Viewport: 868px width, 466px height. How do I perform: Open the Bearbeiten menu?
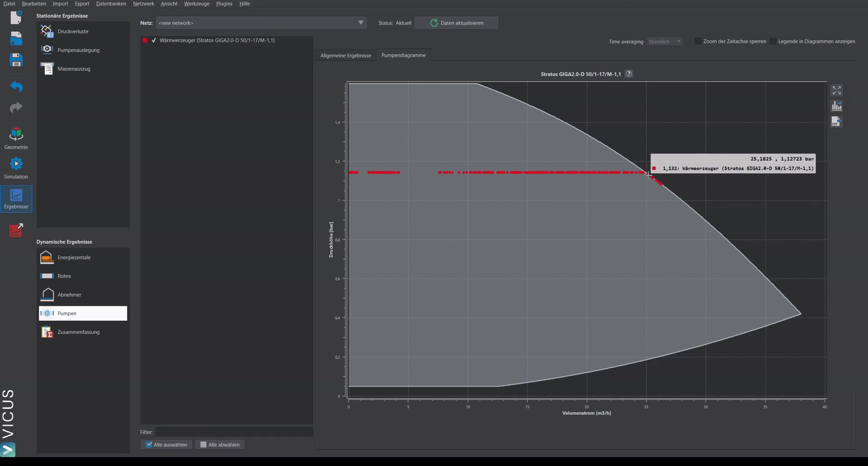(x=34, y=4)
